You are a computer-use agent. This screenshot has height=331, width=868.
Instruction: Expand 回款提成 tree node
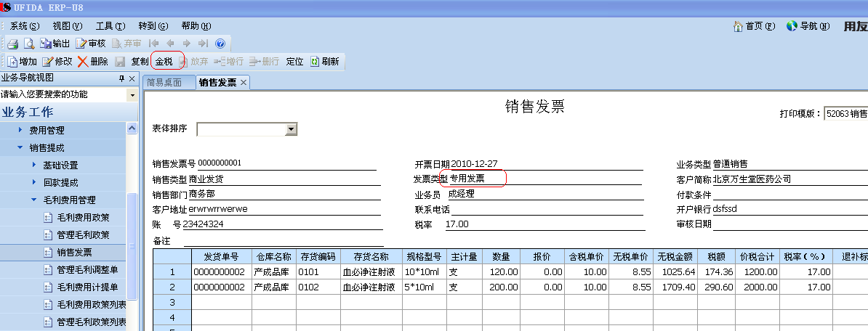[33, 182]
